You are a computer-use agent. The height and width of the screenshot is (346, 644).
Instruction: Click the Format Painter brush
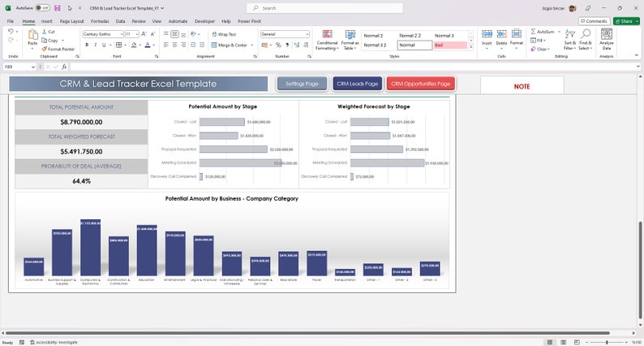pos(45,49)
